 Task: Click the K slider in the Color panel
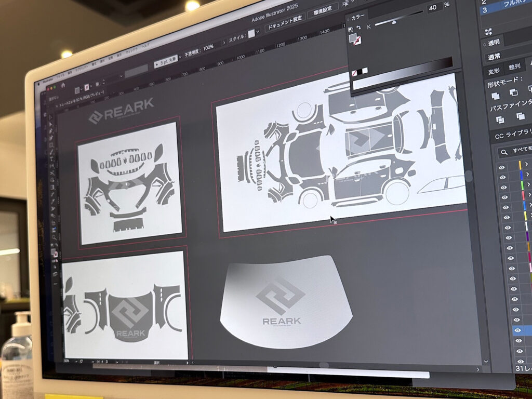point(397,22)
